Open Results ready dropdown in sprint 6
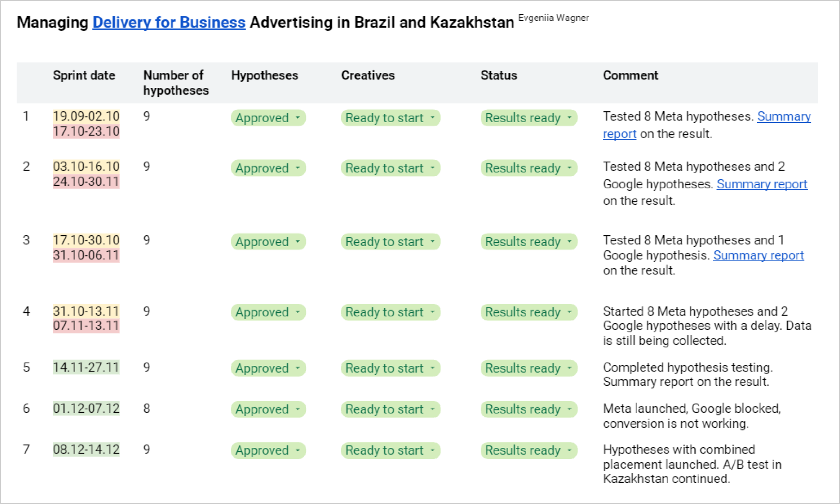840x504 pixels. [570, 409]
